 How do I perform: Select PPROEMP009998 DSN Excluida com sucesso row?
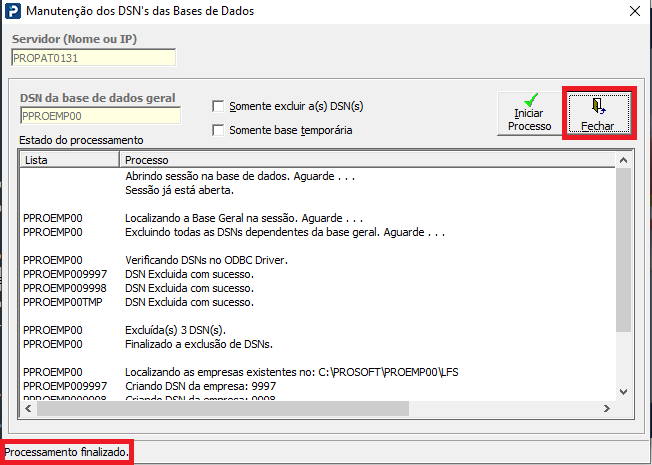pos(318,288)
